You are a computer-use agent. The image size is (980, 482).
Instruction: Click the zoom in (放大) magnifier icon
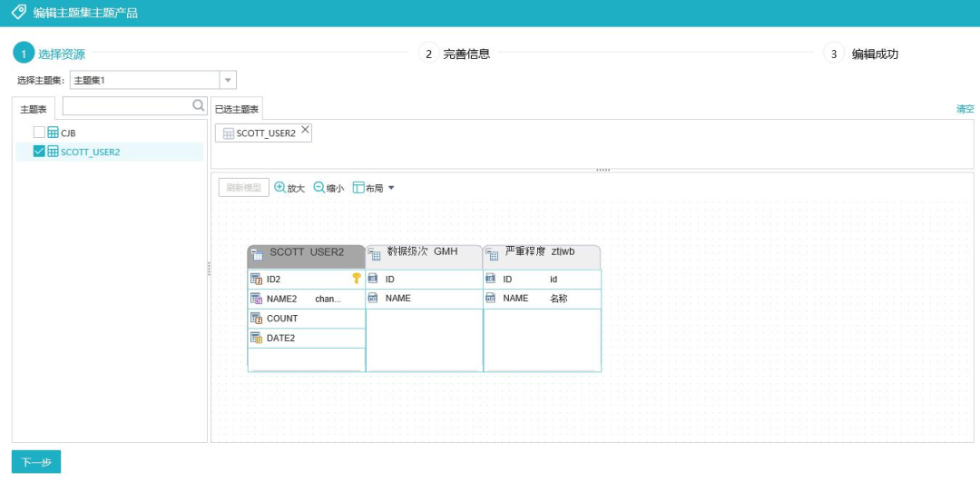click(x=279, y=187)
